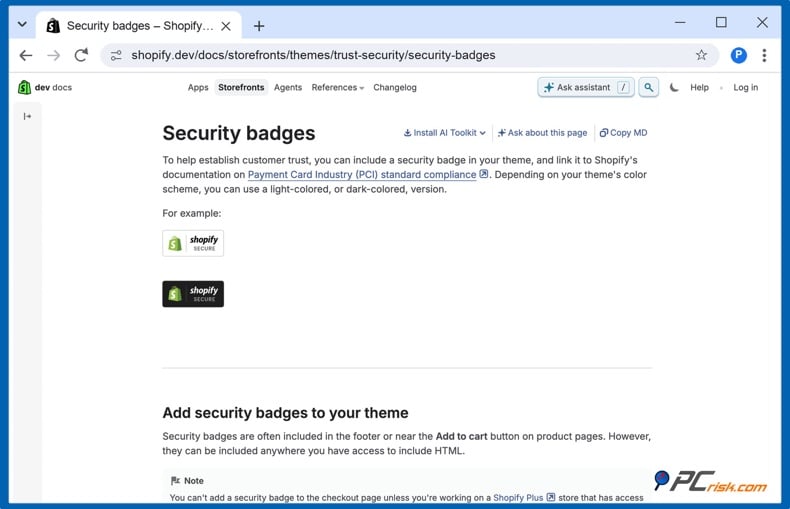The width and height of the screenshot is (790, 509).
Task: Bookmark this page with the star
Action: (701, 55)
